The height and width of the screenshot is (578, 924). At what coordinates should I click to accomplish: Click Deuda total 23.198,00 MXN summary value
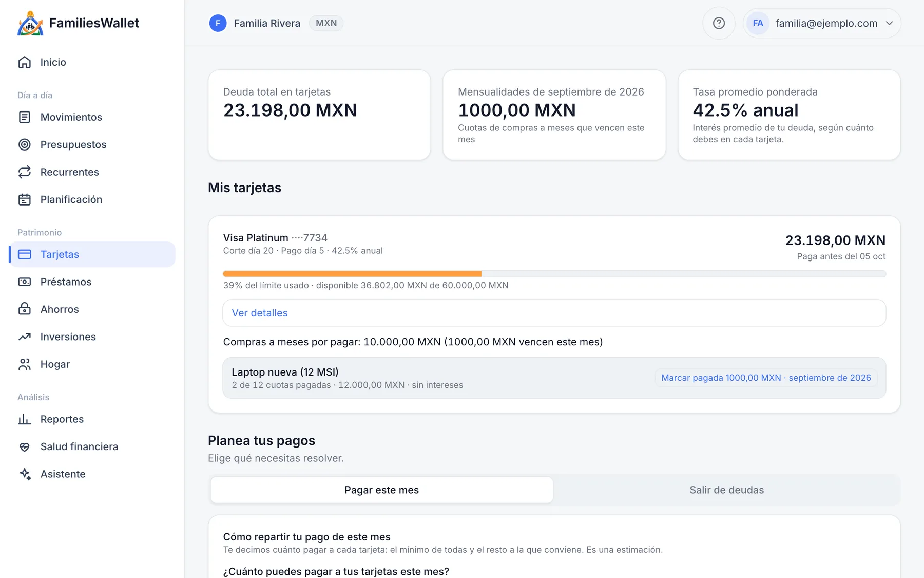click(290, 110)
